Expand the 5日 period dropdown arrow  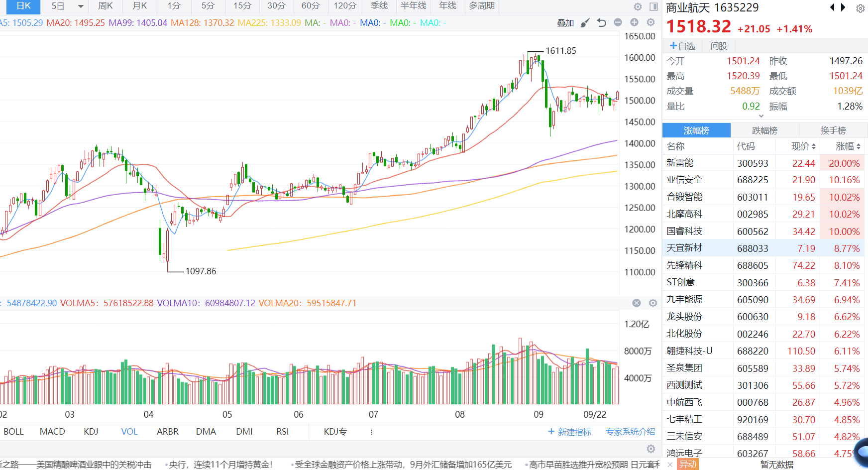tap(81, 6)
